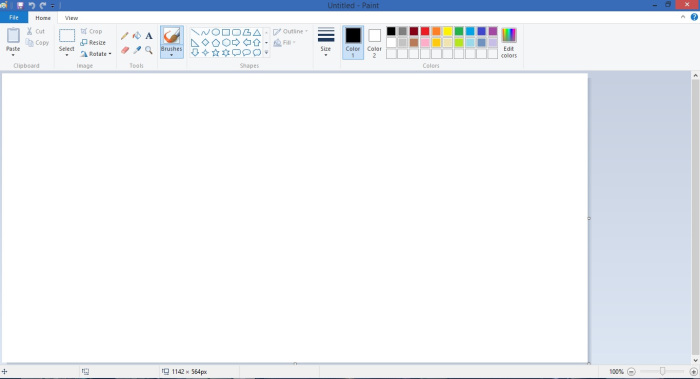Click the zoom in plus button
The image size is (700, 379).
tap(694, 371)
